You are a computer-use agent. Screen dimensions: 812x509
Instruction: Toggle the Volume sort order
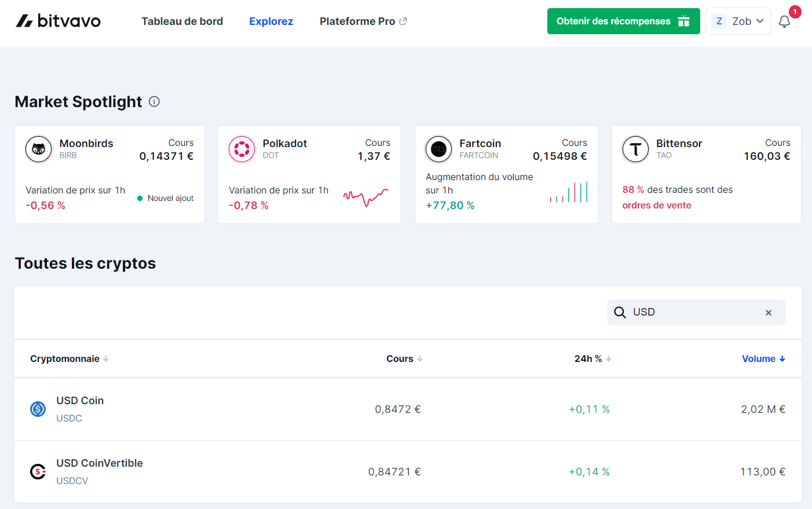(x=763, y=358)
